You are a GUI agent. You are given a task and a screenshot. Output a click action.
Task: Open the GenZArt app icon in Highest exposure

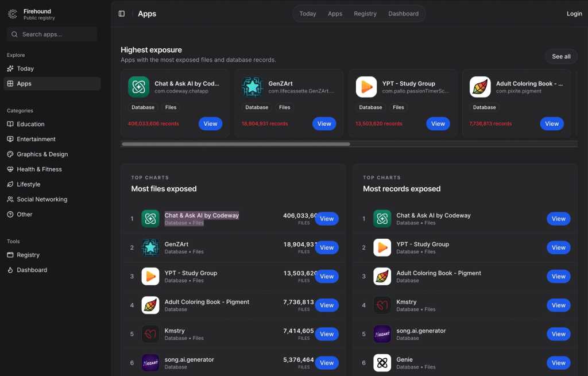[252, 87]
